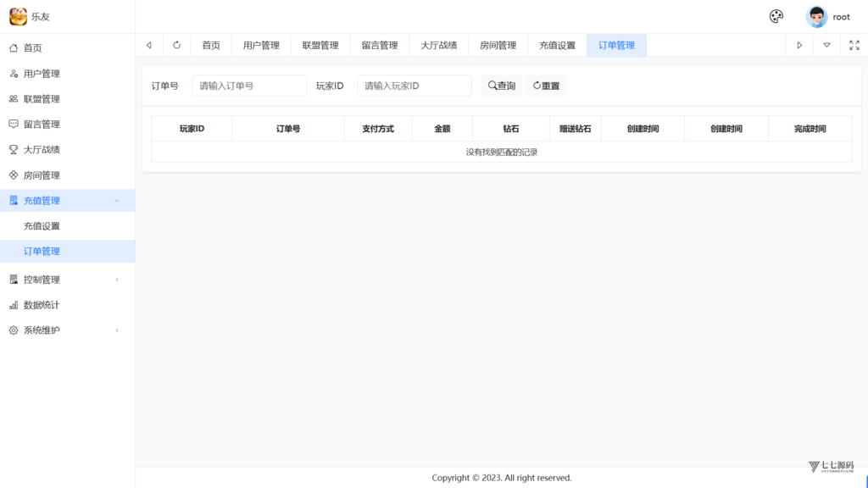The width and height of the screenshot is (868, 488).
Task: Click the 钻石 column header
Action: [x=511, y=129]
